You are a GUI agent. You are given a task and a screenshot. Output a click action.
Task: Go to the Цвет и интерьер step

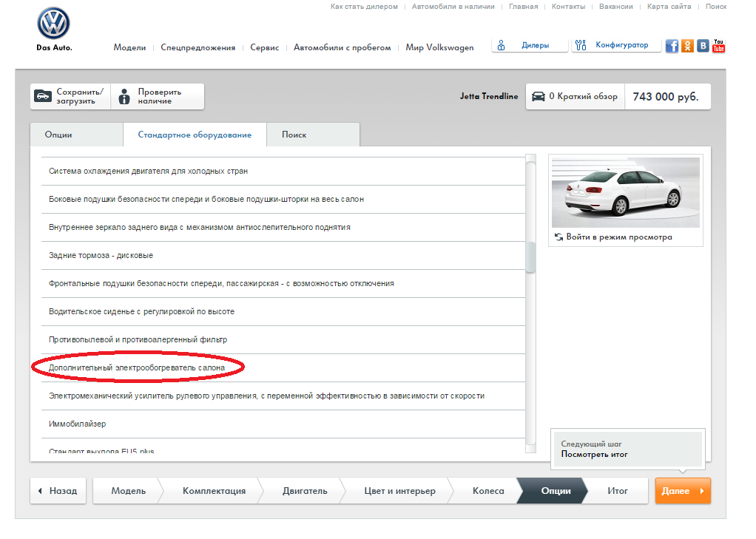pyautogui.click(x=399, y=491)
